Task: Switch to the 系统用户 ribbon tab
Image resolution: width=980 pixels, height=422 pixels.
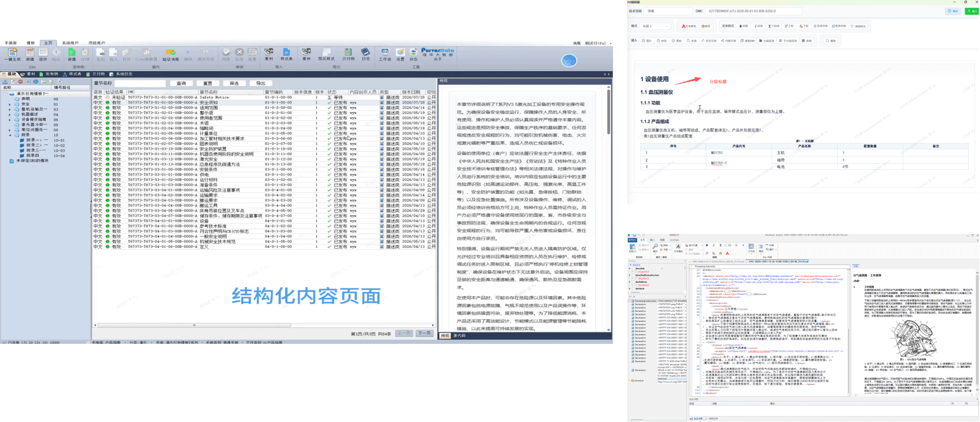Action: [x=70, y=43]
